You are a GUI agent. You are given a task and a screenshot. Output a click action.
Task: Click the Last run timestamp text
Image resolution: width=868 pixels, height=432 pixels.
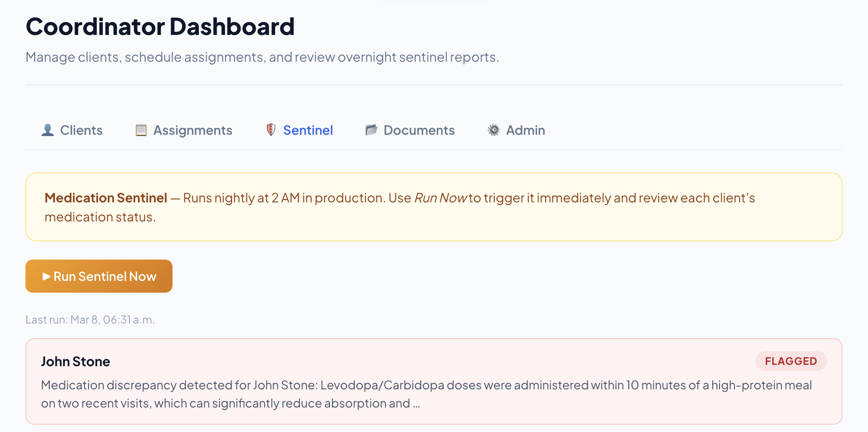pyautogui.click(x=90, y=320)
